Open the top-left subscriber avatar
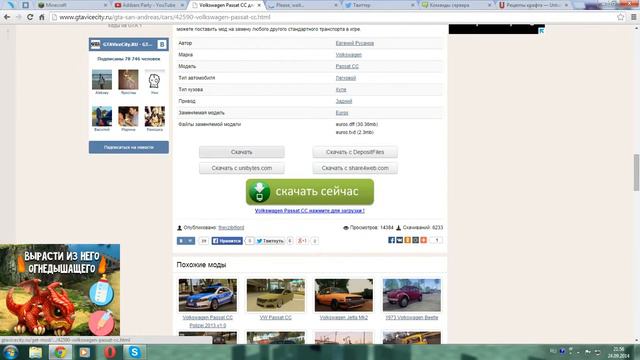Image resolution: width=640 pixels, height=360 pixels. [102, 79]
